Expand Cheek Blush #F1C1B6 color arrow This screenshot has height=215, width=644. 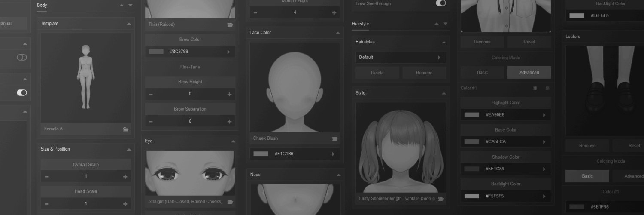[333, 154]
